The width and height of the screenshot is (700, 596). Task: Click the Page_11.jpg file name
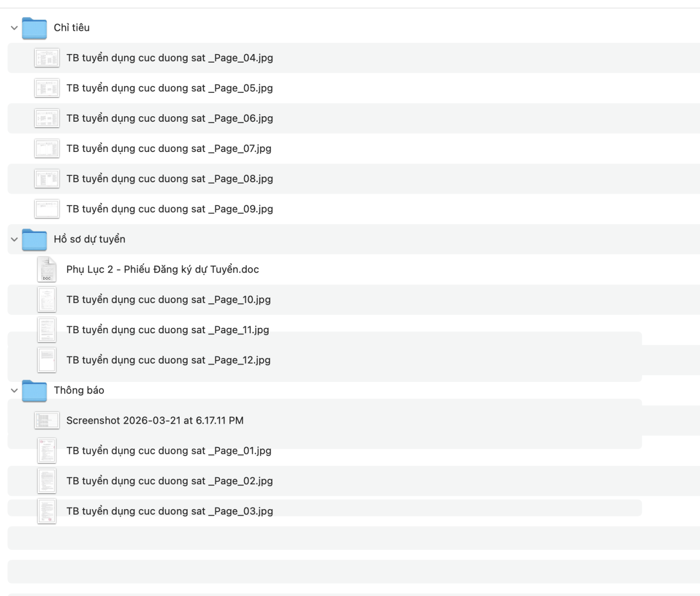[x=167, y=330]
